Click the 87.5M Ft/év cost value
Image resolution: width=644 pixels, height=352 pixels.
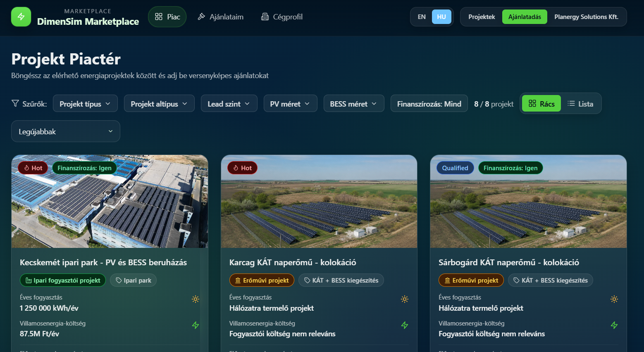click(39, 334)
